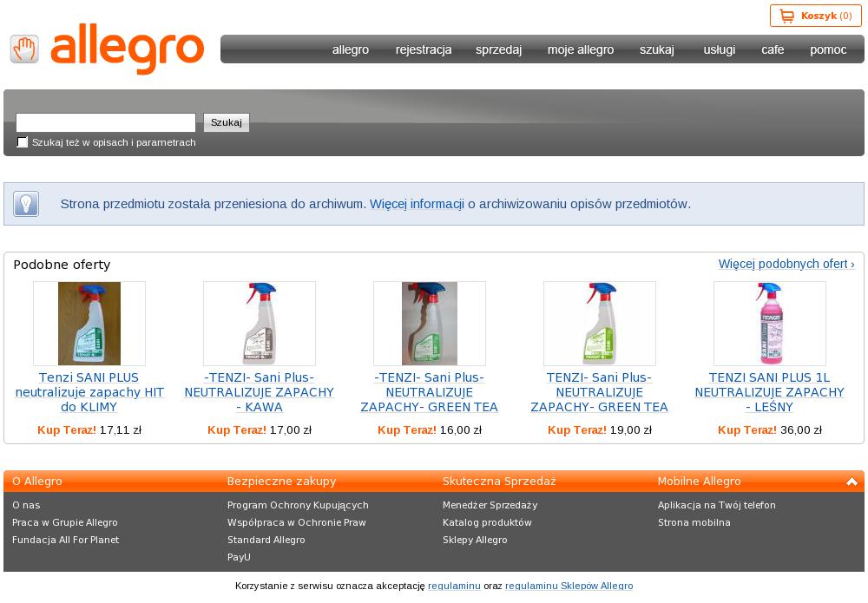Click footer link 'Aplikacja na Twój telefon'
The image size is (868, 603).
tap(717, 505)
